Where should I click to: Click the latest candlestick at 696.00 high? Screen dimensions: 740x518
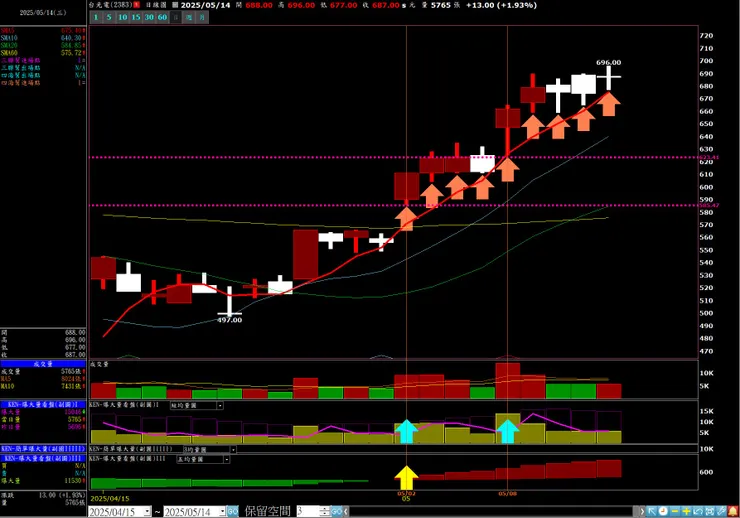point(609,78)
